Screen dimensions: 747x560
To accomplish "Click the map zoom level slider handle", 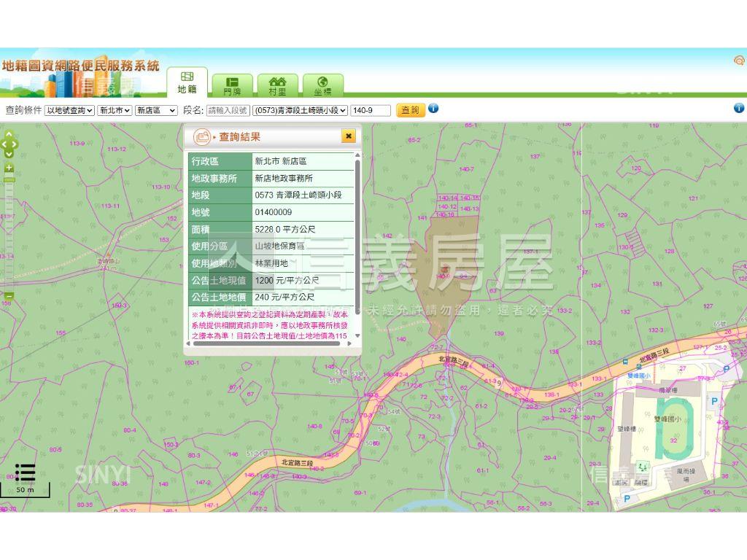I will click(9, 180).
